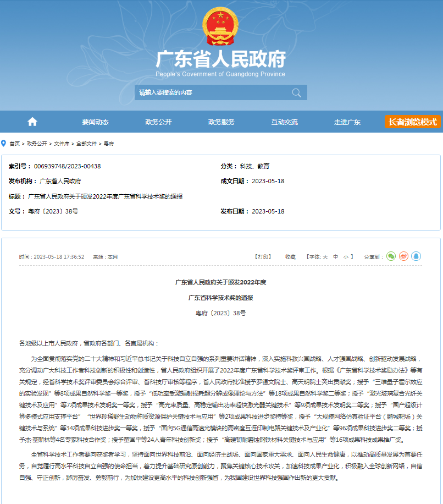Go to 文件库 in the breadcrumb
Viewport: 443px width, 504px height.
coord(62,144)
